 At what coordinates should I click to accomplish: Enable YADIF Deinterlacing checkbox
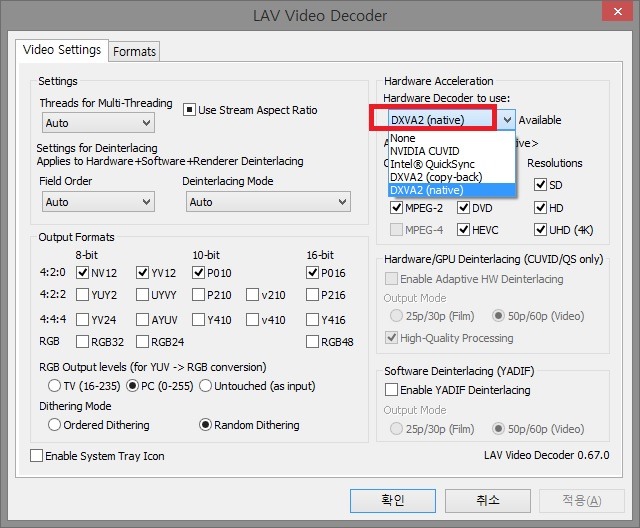tap(391, 390)
